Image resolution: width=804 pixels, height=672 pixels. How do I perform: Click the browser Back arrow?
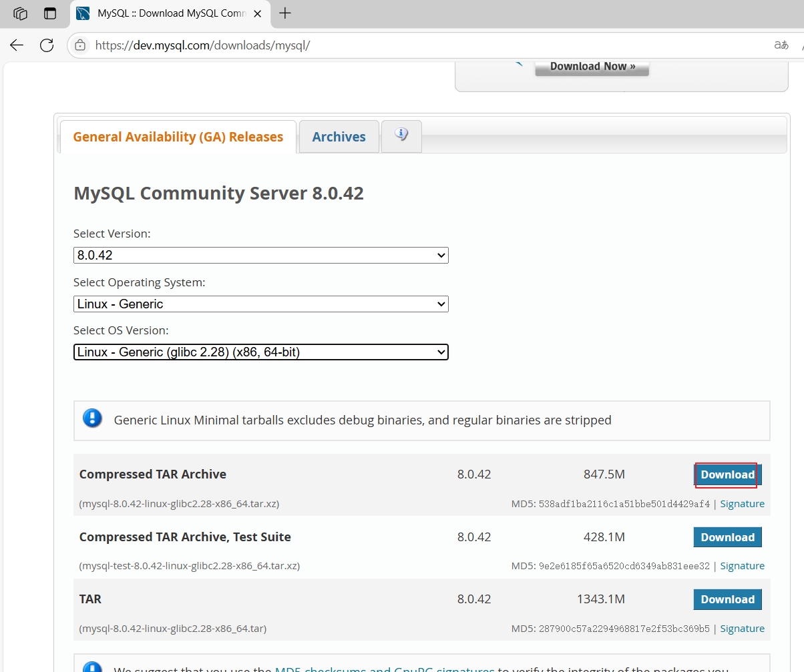16,45
